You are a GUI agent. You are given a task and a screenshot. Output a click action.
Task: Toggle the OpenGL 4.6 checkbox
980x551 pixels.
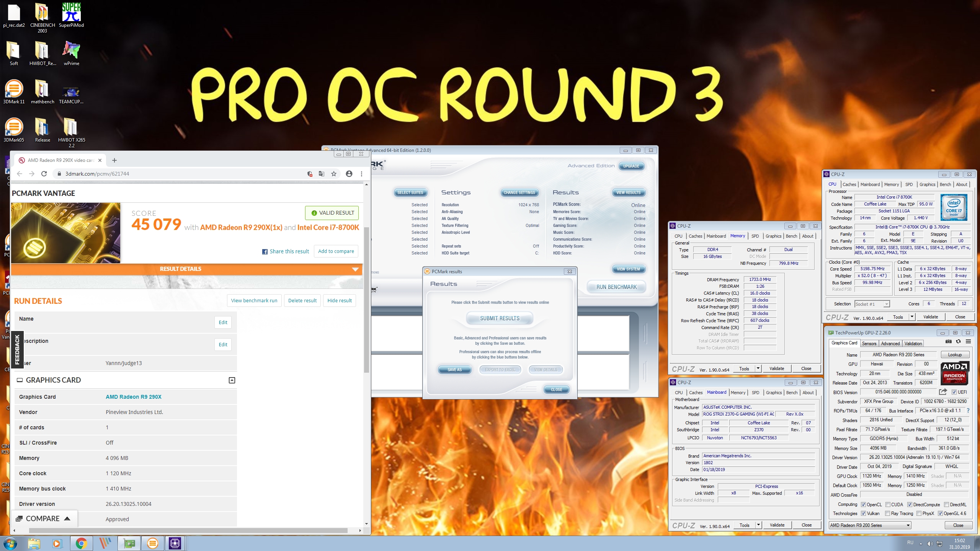tap(940, 514)
